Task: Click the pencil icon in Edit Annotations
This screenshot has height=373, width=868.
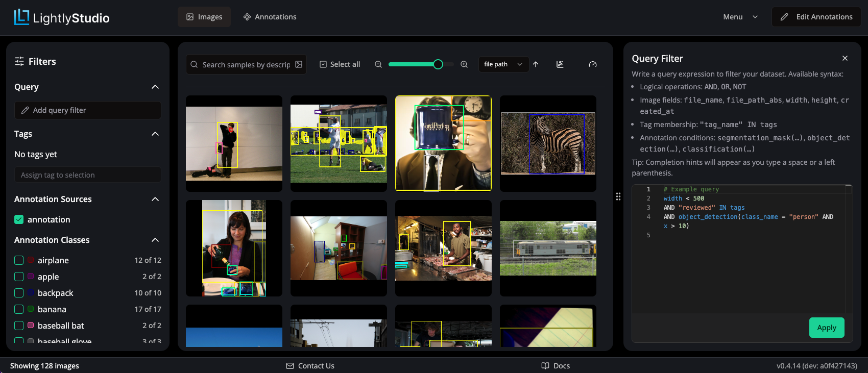Action: click(784, 17)
